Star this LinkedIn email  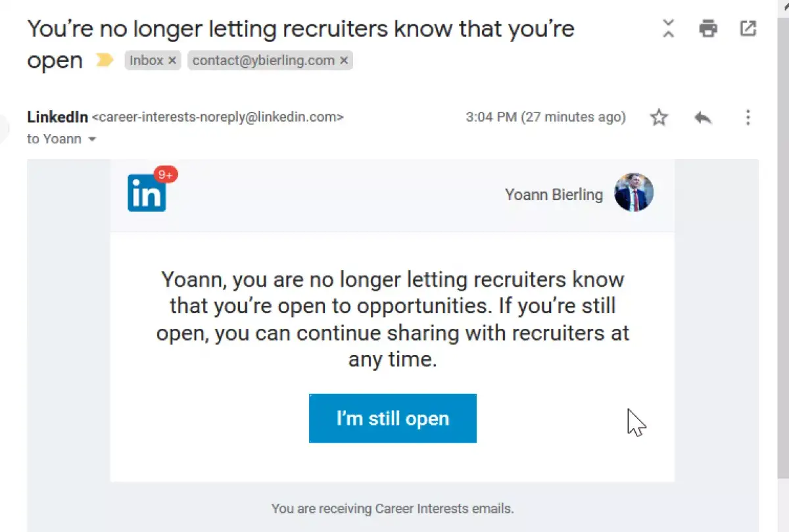[659, 118]
